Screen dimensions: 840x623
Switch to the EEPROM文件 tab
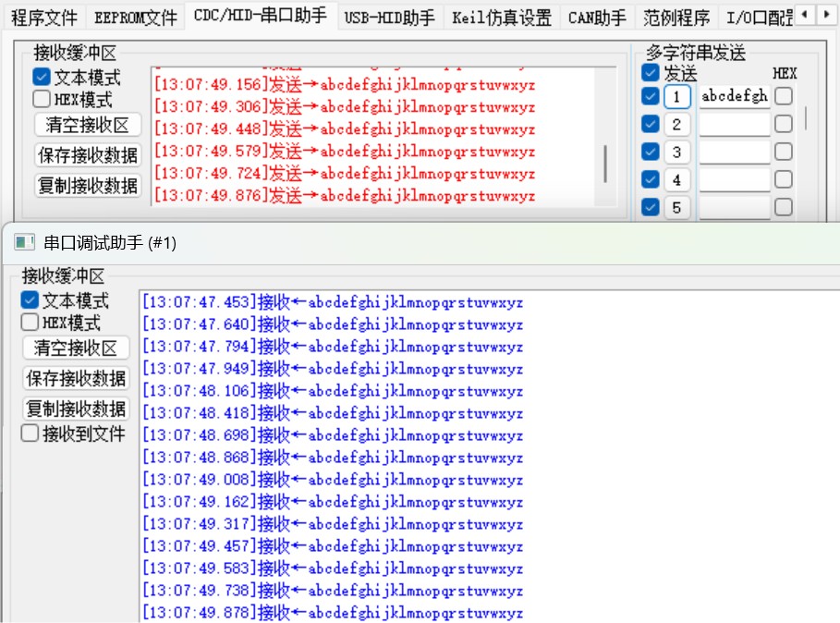[x=136, y=18]
